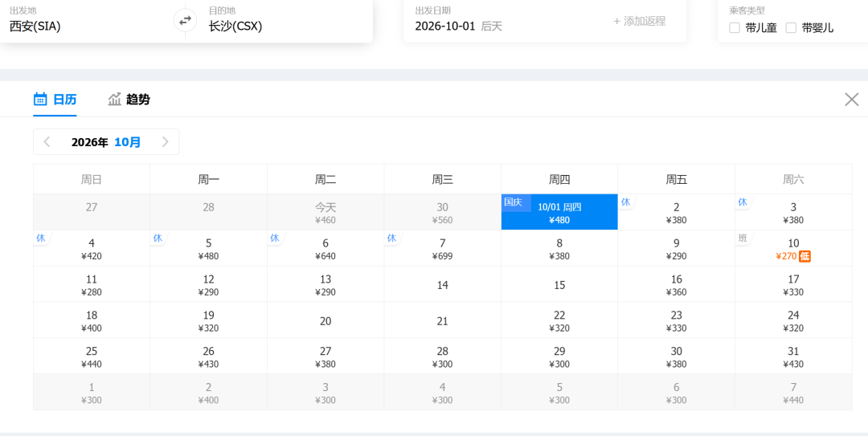Select October 21 with no price
The width and height of the screenshot is (868, 436).
point(442,320)
